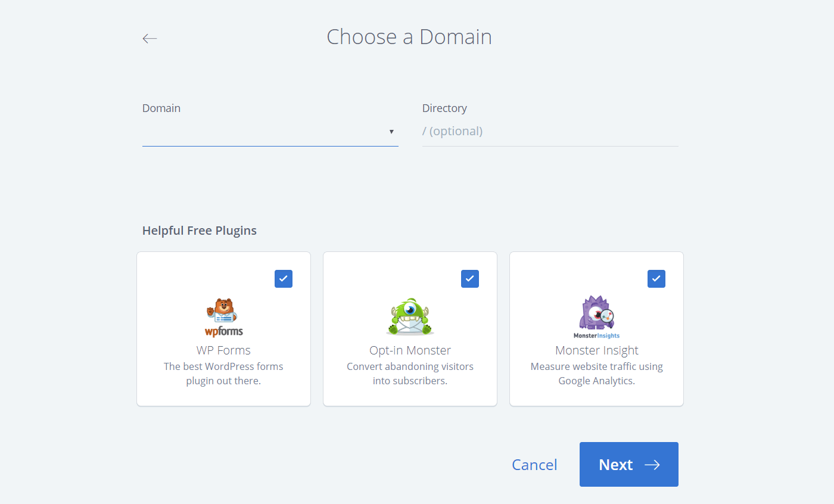The width and height of the screenshot is (834, 504).
Task: Click the Cancel link
Action: pos(534,465)
